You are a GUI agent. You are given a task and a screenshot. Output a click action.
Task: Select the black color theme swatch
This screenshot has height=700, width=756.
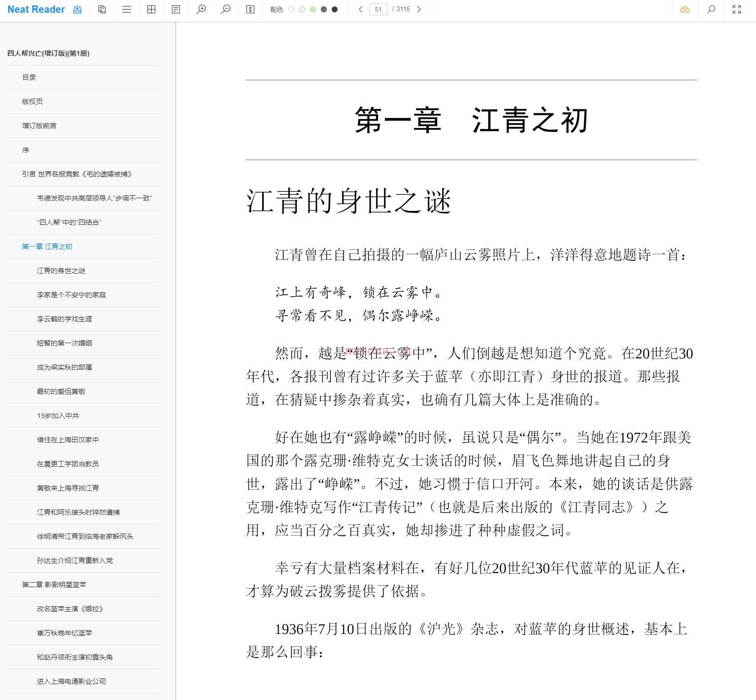pyautogui.click(x=335, y=9)
